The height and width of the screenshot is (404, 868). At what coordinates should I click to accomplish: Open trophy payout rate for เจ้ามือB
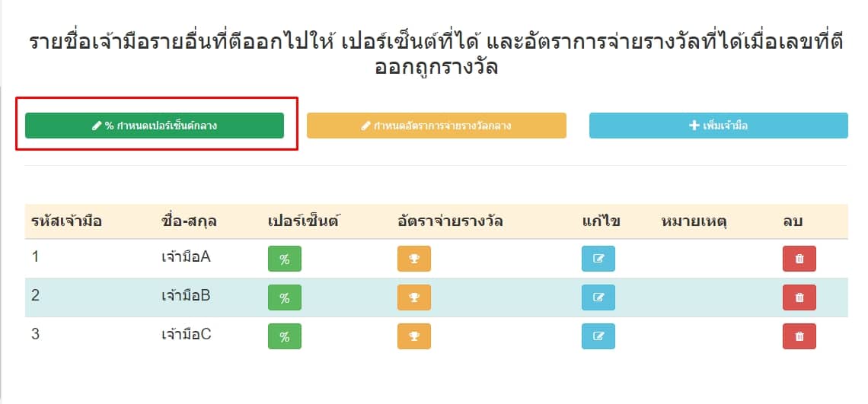[413, 297]
